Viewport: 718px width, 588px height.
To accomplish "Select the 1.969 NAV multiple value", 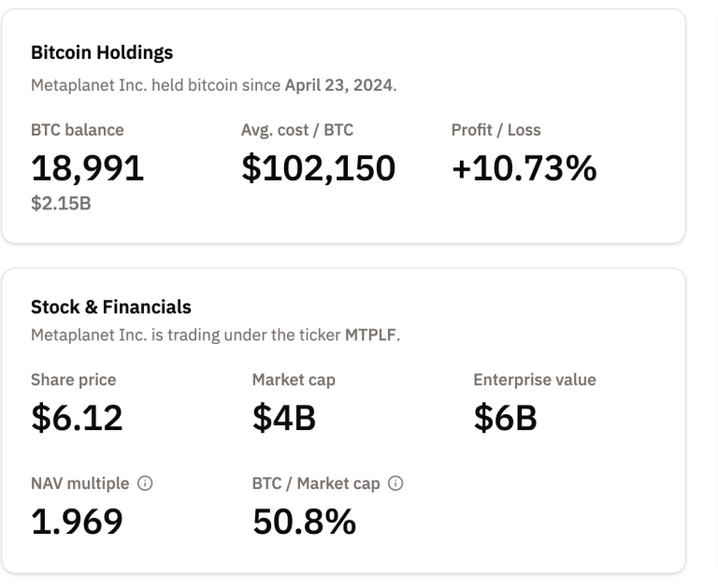I will [77, 523].
